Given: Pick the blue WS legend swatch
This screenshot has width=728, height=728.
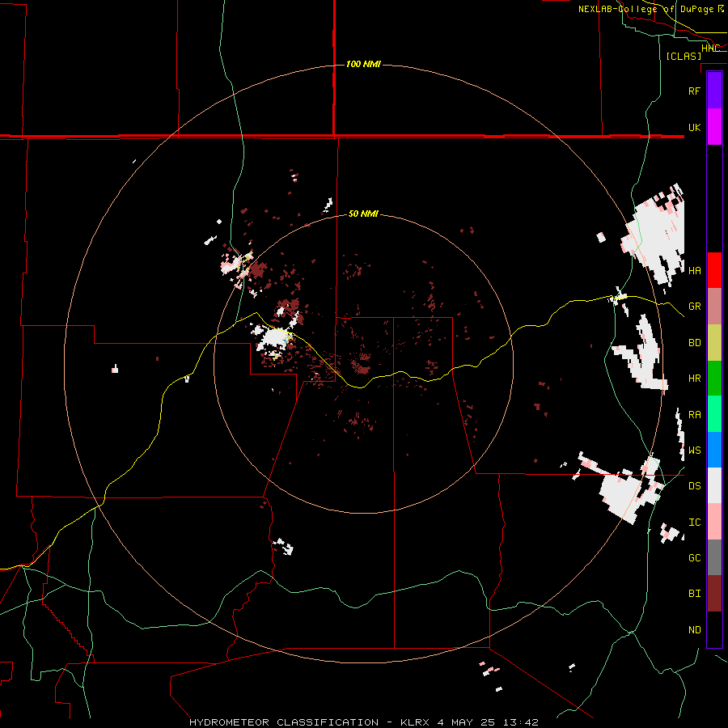Looking at the screenshot, I should click(714, 450).
